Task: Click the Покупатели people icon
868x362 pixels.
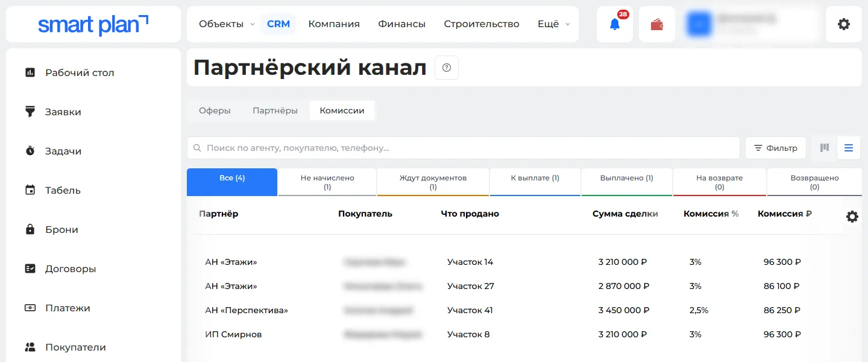Action: [30, 347]
